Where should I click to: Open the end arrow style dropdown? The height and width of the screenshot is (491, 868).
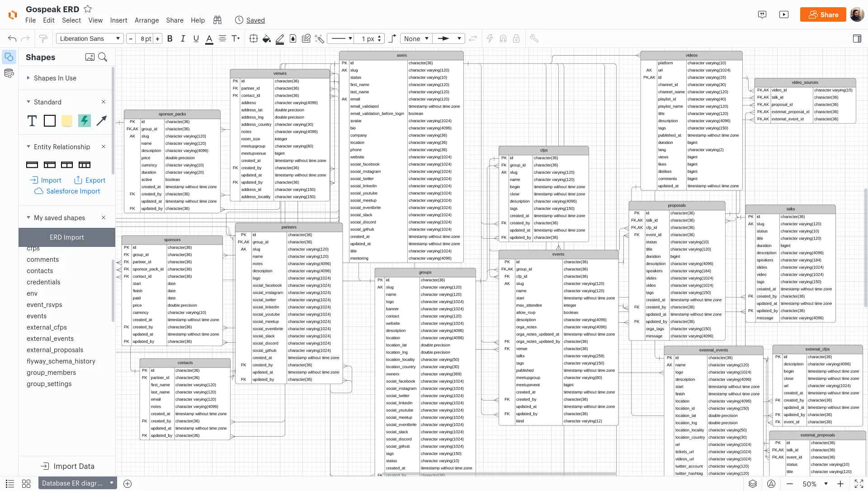click(x=449, y=39)
